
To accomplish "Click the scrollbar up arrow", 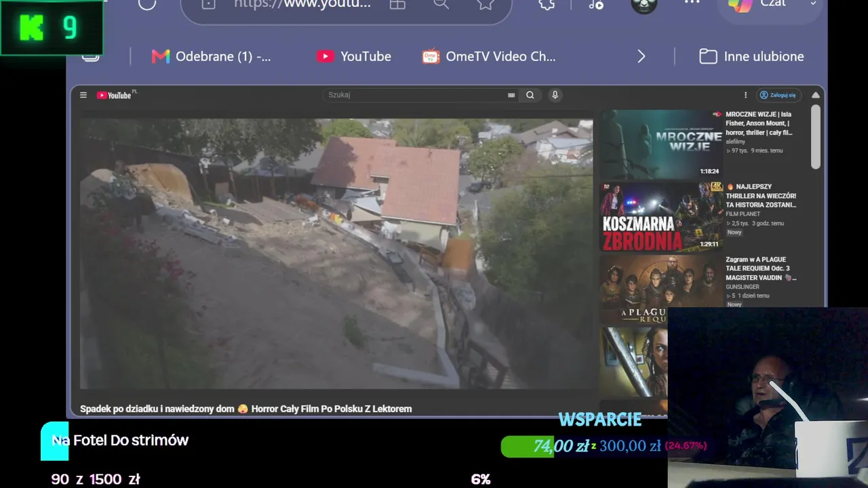I will [x=816, y=95].
